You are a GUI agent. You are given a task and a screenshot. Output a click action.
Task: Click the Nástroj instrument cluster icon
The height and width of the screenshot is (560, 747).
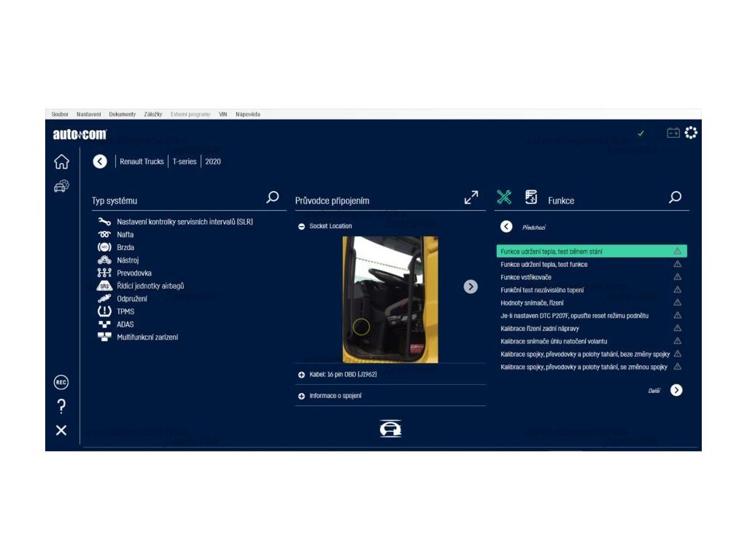click(104, 260)
